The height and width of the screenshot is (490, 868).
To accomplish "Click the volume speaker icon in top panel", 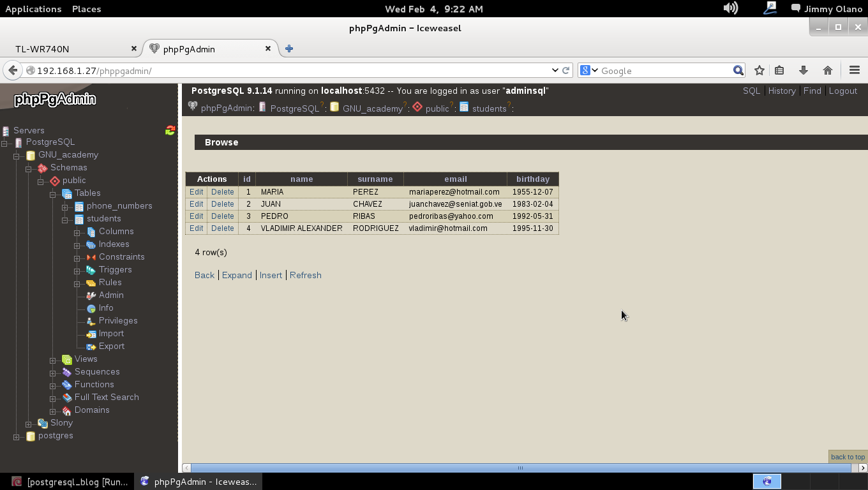I will click(x=730, y=8).
